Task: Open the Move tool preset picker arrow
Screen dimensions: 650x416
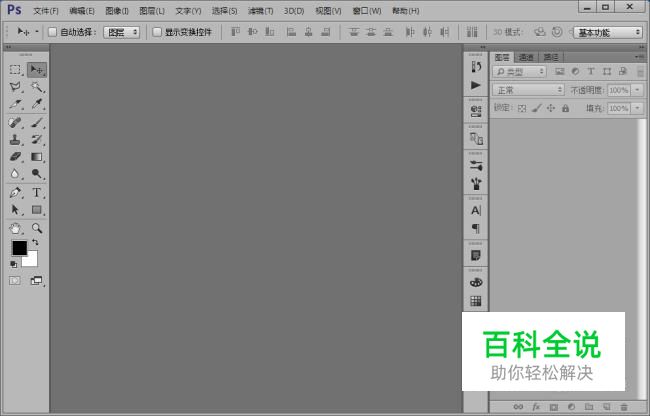Action: tap(37, 32)
